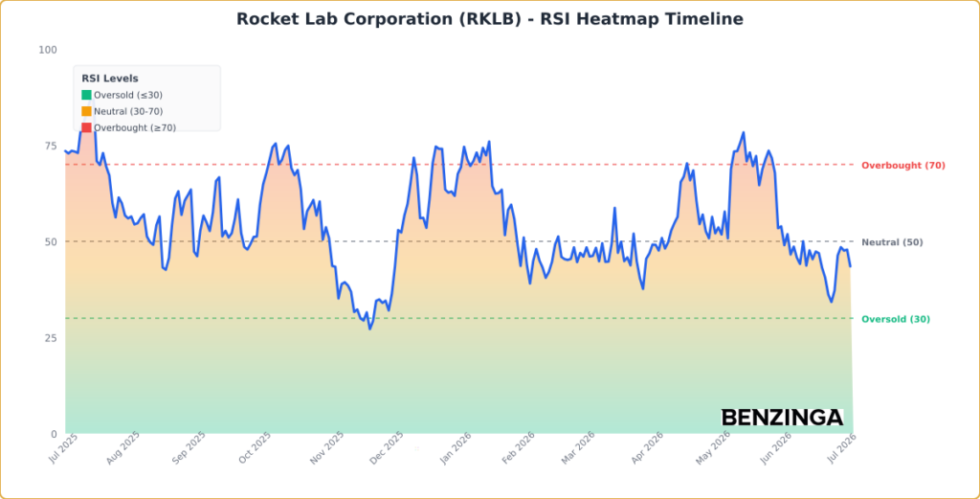Click the gray 'Neutral (50)' line label
Image resolution: width=980 pixels, height=499 pixels.
click(x=892, y=242)
